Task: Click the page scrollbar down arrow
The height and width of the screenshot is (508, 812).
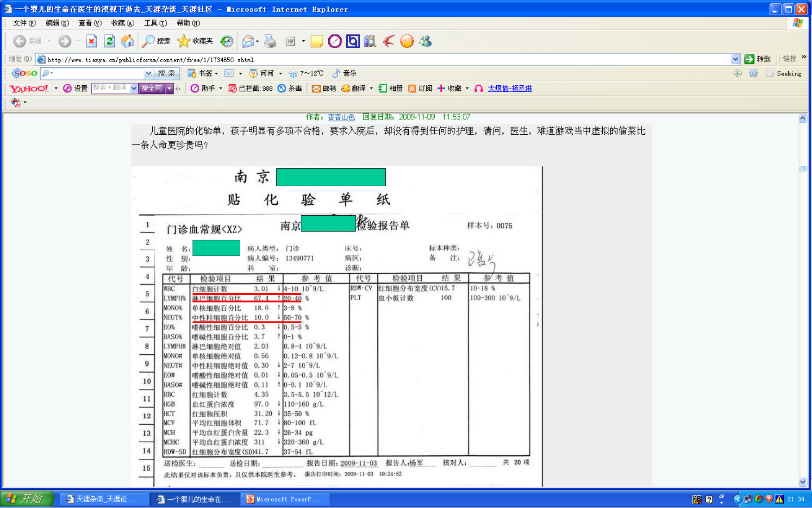Action: [x=803, y=482]
